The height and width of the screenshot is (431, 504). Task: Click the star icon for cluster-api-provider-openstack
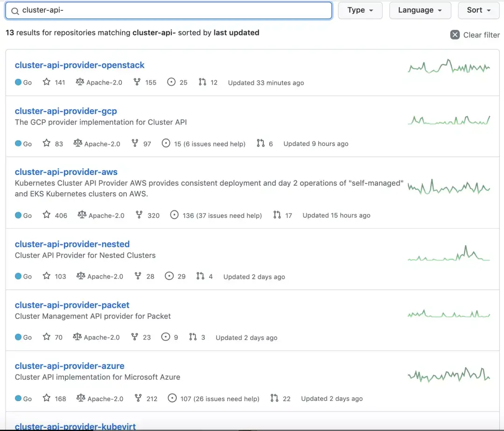coord(47,82)
